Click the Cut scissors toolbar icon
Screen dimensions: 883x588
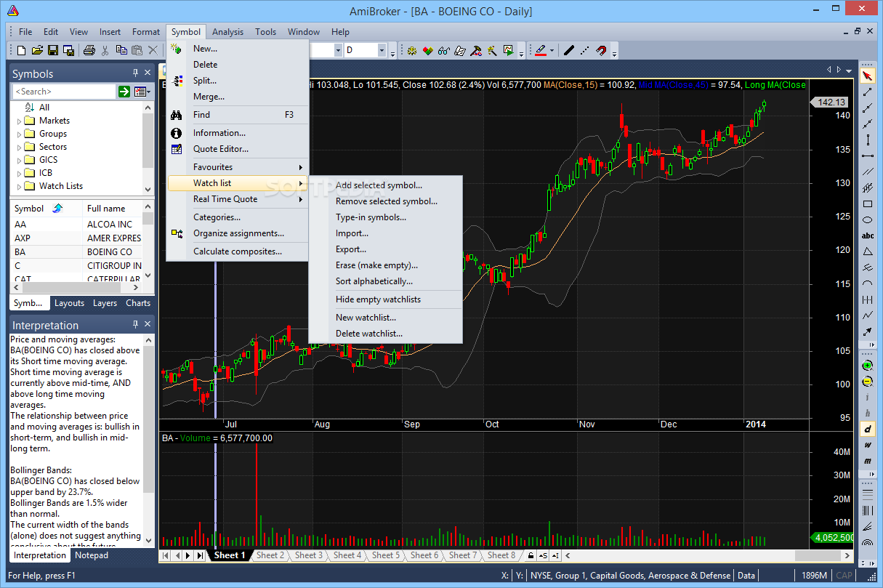tap(105, 50)
